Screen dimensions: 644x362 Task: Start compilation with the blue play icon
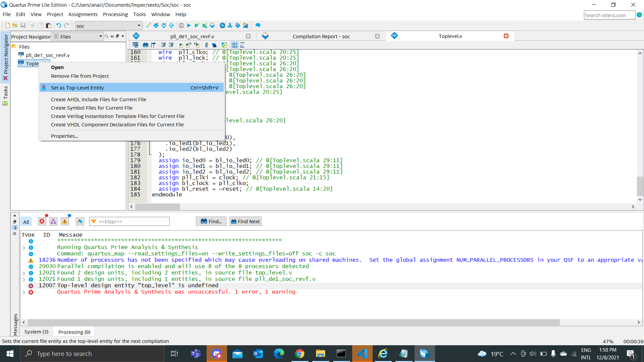tap(189, 25)
